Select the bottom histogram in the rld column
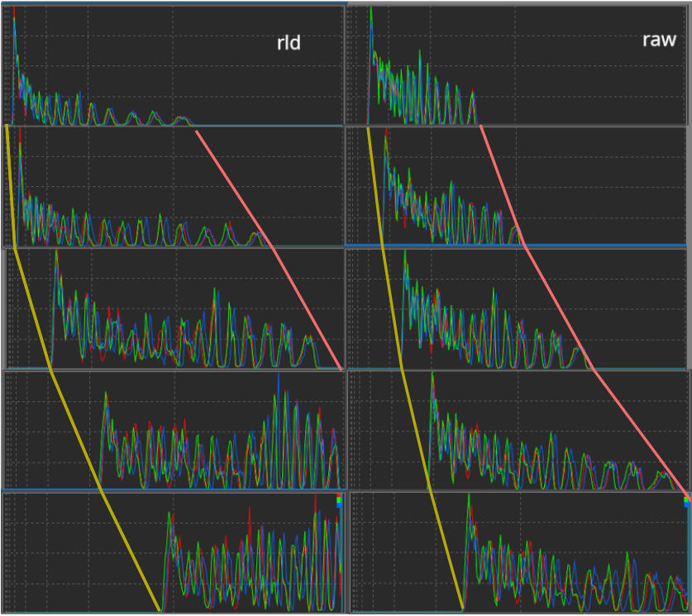692x616 pixels. click(x=174, y=552)
